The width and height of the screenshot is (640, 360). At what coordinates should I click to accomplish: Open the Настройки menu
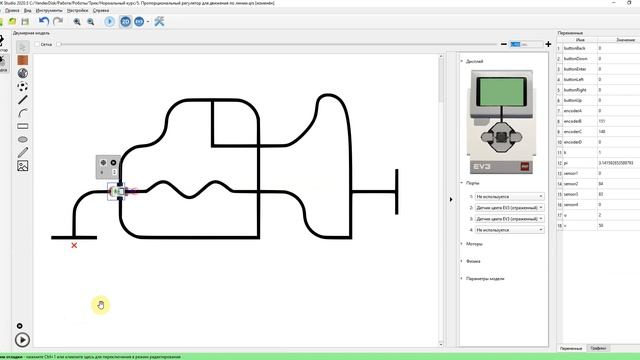coord(78,10)
